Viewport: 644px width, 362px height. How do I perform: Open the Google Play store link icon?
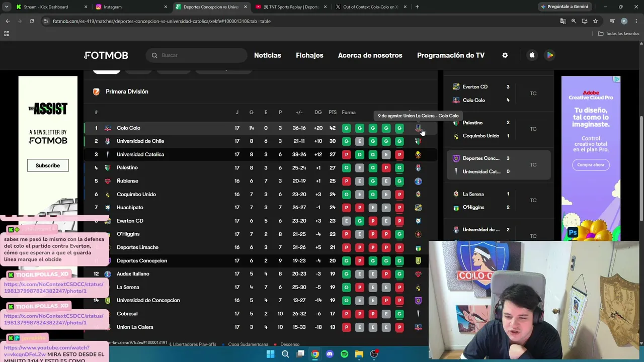(550, 55)
